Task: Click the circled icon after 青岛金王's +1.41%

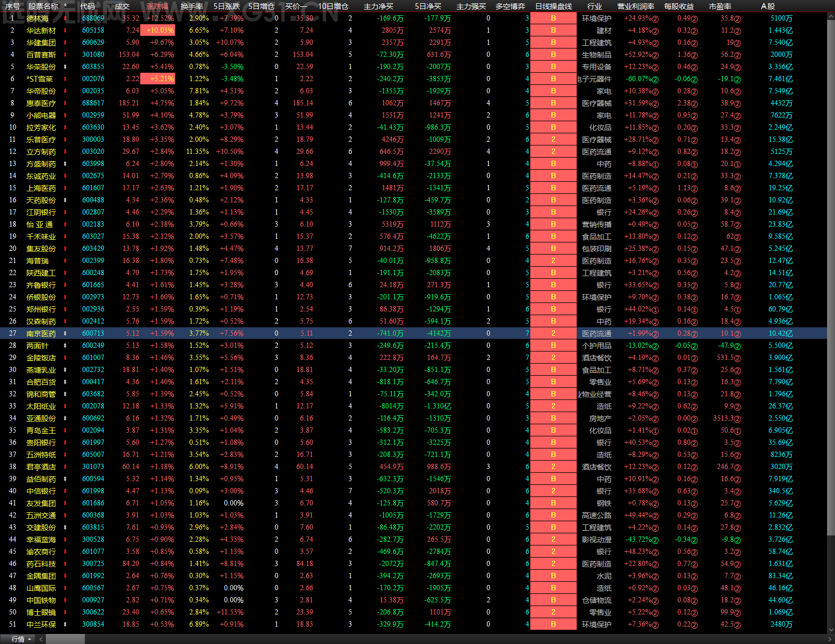Action: click(655, 431)
